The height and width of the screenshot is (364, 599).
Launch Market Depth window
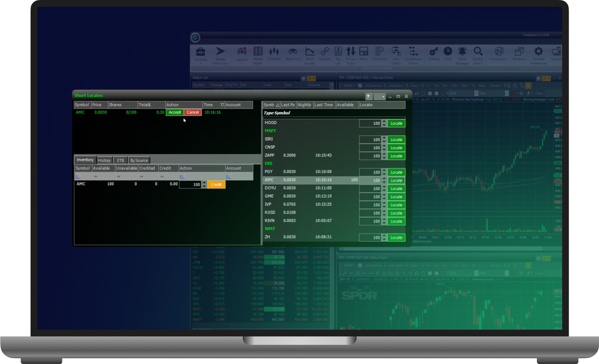258,52
